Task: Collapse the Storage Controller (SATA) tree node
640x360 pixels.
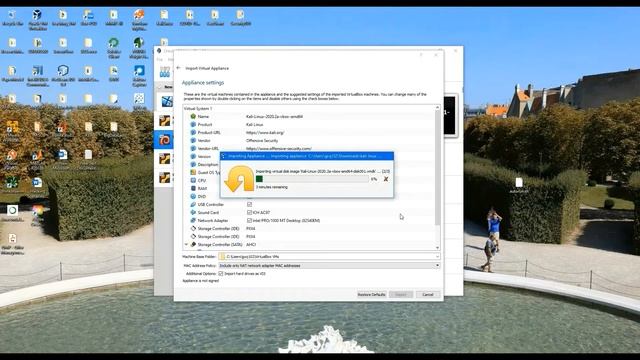Action: pos(186,244)
